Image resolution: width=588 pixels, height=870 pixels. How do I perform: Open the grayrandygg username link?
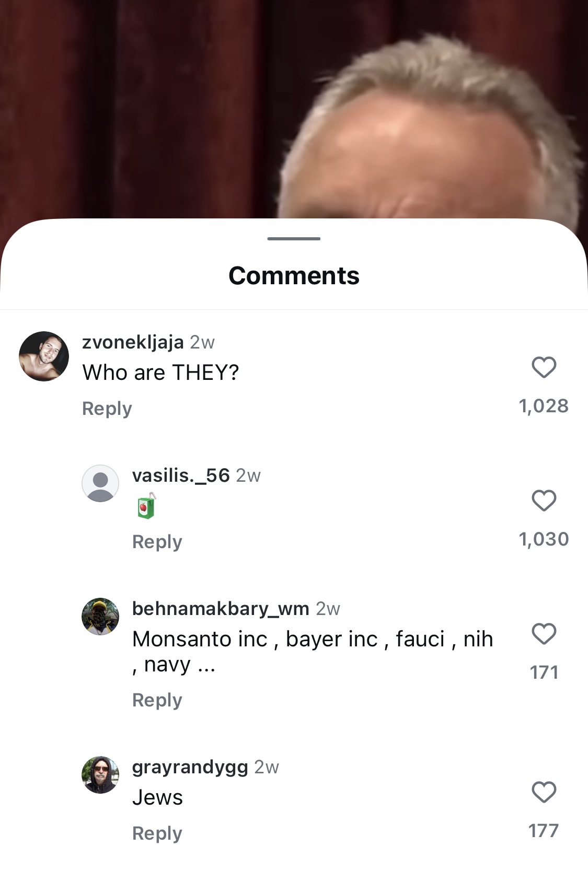190,767
